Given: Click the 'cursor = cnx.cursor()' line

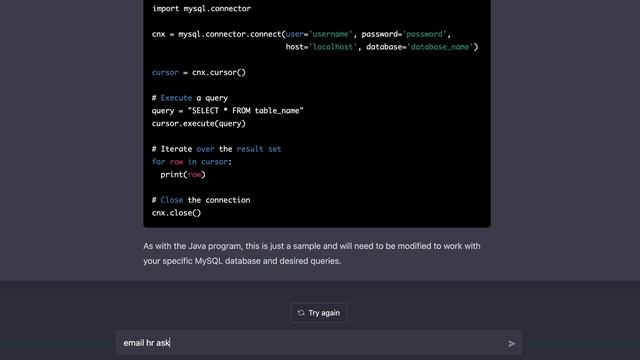Looking at the screenshot, I should click(x=199, y=72).
